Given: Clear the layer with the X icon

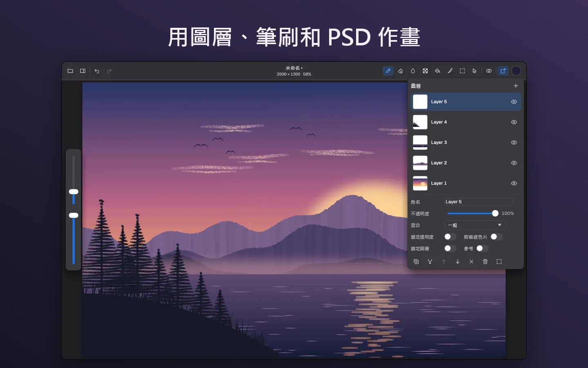Looking at the screenshot, I should tap(472, 262).
